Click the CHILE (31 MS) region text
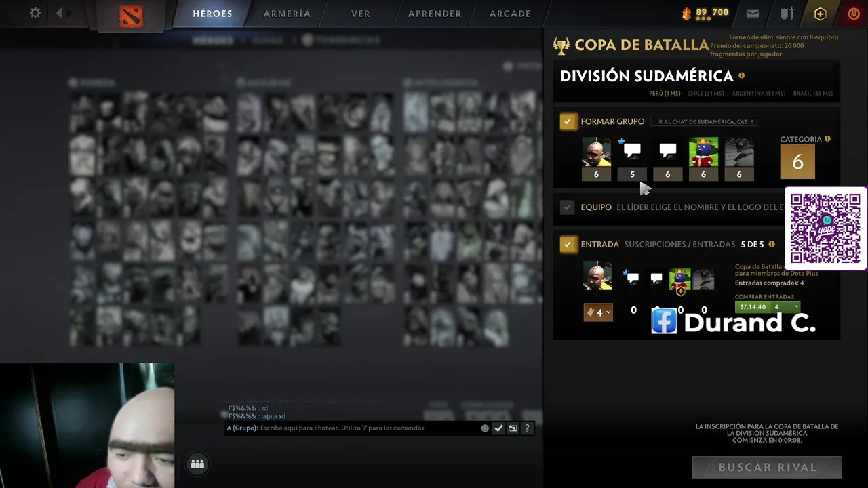The width and height of the screenshot is (868, 488). click(705, 94)
